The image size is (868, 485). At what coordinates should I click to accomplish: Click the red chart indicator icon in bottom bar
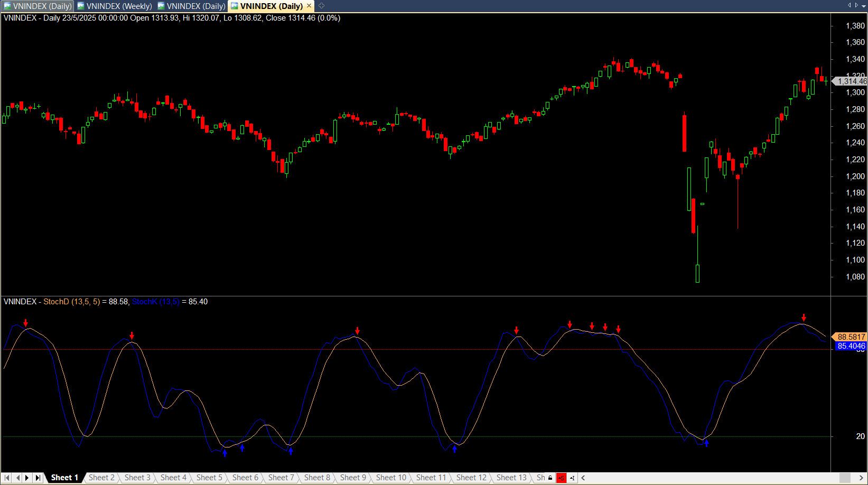[561, 478]
